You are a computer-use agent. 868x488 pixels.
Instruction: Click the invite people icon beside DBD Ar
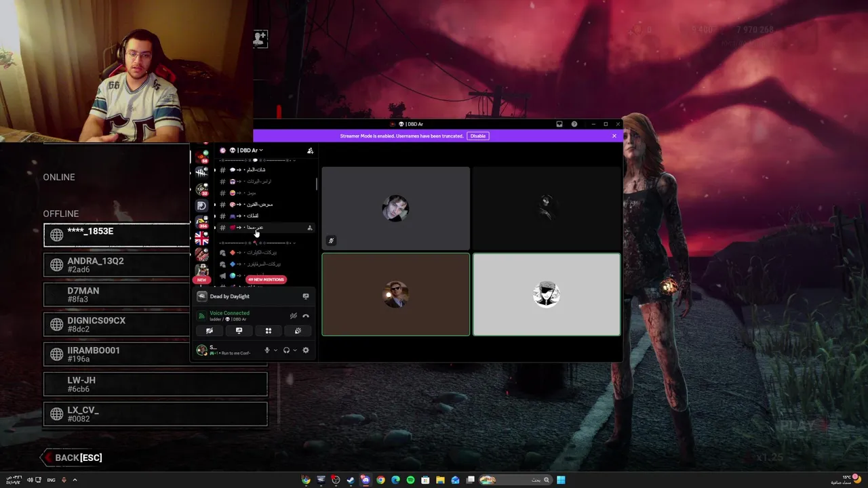point(310,150)
